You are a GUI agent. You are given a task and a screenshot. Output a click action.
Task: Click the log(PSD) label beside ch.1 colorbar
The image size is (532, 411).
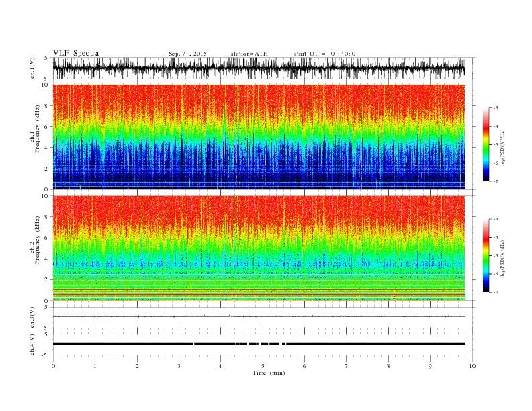click(503, 148)
